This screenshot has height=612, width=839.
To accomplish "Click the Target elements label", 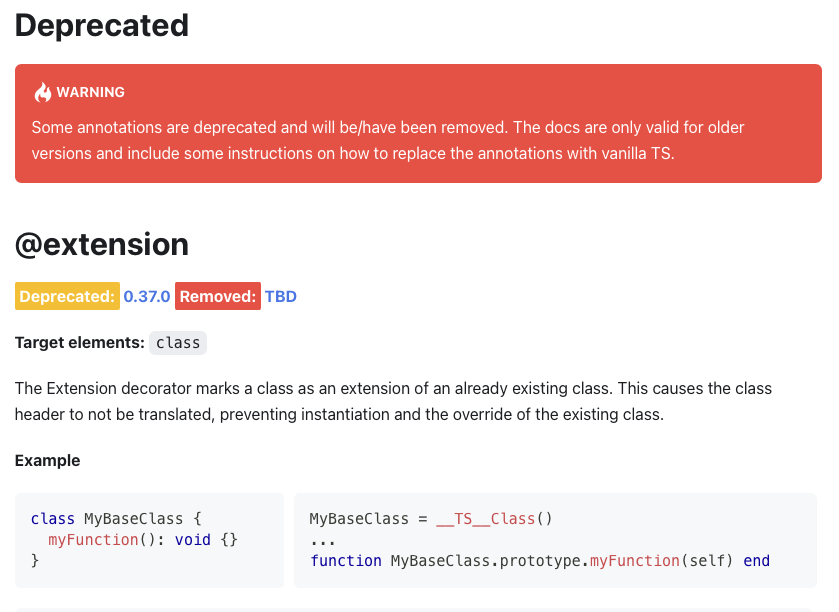I will pyautogui.click(x=80, y=342).
